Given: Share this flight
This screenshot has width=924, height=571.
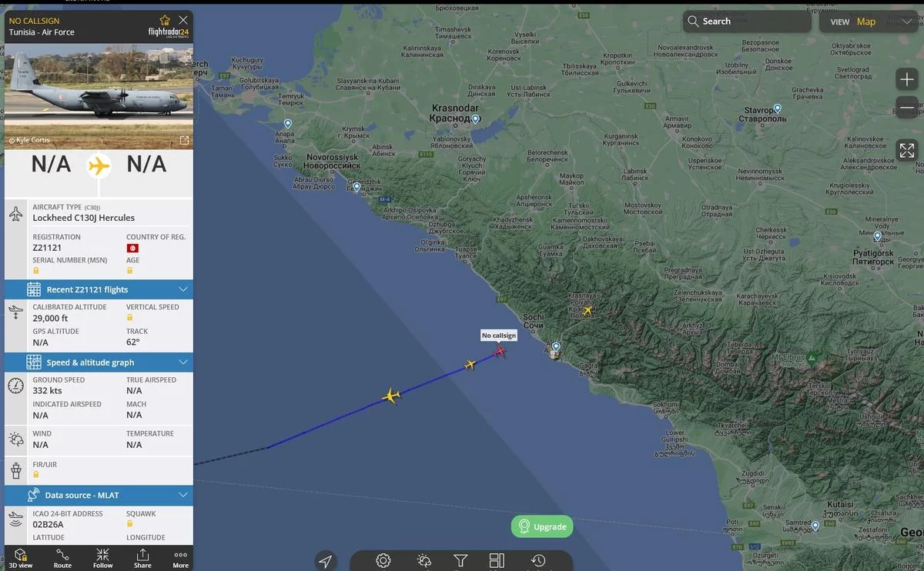Looking at the screenshot, I should pos(142,558).
